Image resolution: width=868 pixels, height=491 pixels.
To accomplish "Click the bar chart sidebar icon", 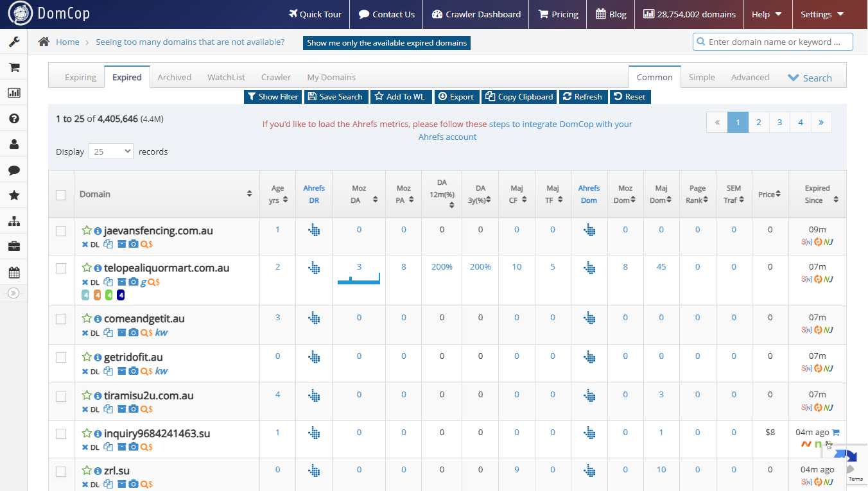I will pyautogui.click(x=13, y=93).
